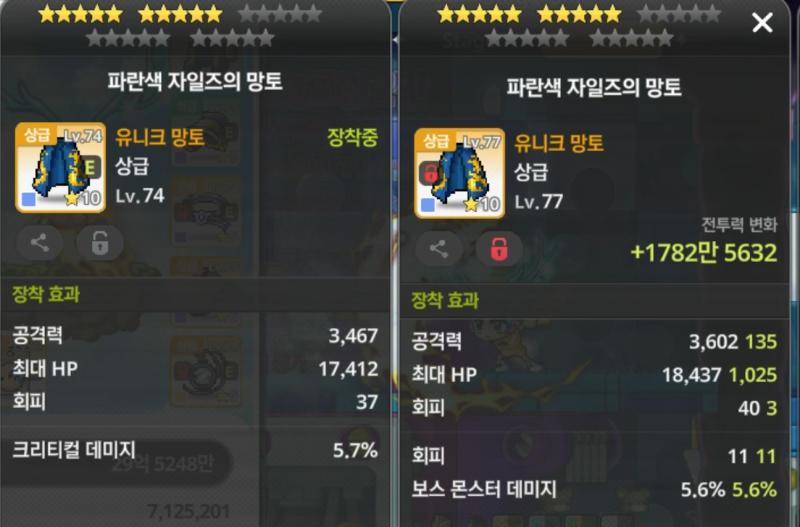Click the 전투력 변화 +1782만 5632 value
This screenshot has width=800, height=527.
[x=704, y=253]
